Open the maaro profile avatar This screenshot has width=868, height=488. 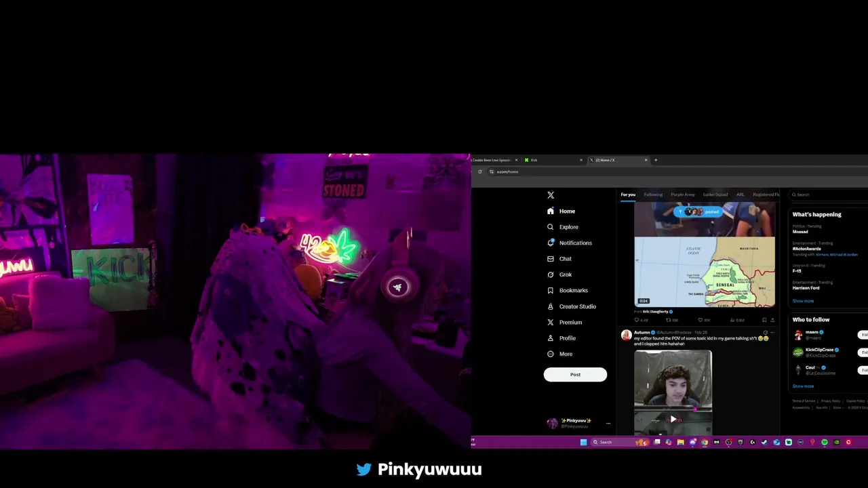(798, 335)
